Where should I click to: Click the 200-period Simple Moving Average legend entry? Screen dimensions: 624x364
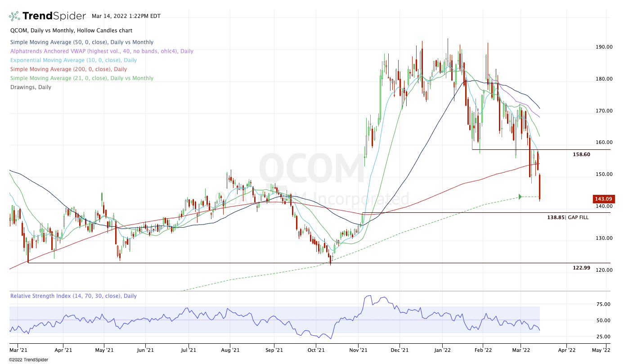point(68,69)
